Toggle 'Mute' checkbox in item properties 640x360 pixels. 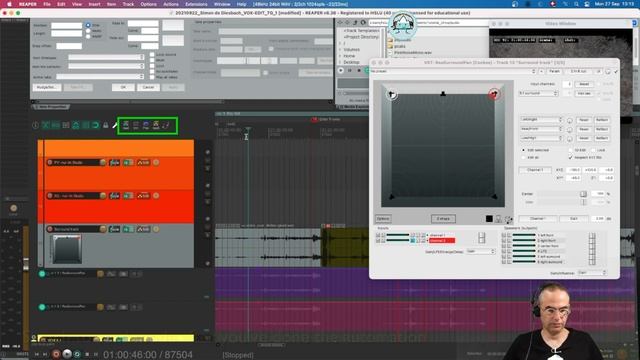point(152,60)
